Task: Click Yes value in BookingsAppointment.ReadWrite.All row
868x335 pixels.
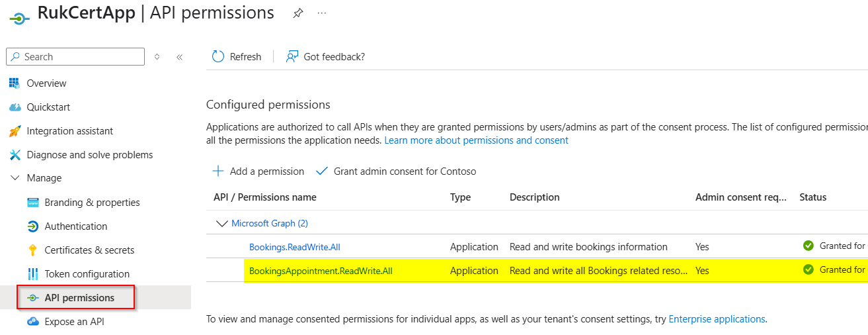Action: pyautogui.click(x=702, y=271)
